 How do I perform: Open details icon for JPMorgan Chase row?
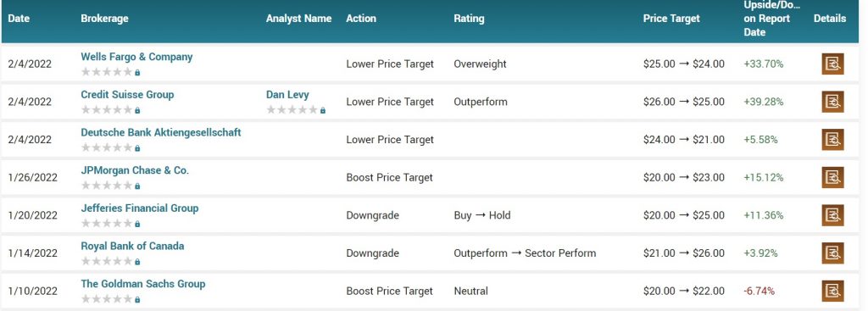click(x=832, y=177)
